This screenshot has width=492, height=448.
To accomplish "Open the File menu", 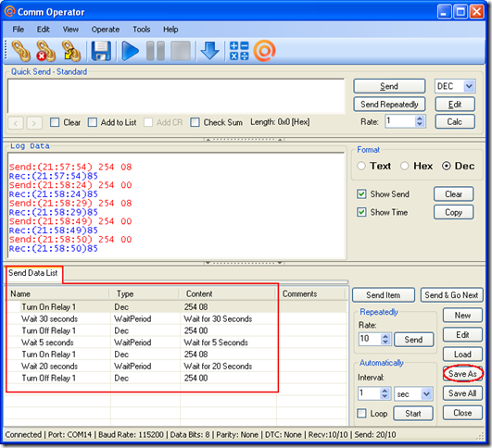I will point(18,30).
